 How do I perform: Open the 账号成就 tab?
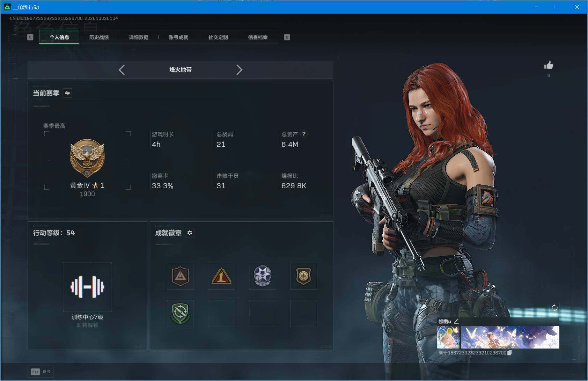tap(178, 37)
